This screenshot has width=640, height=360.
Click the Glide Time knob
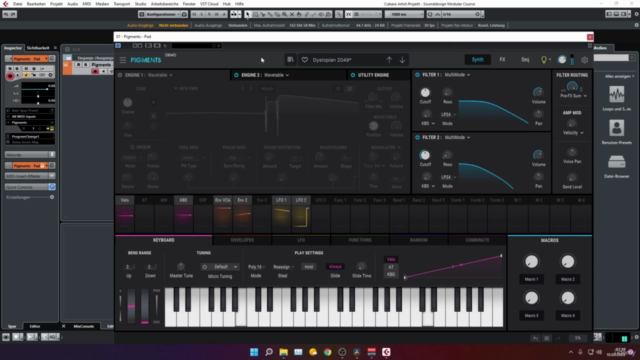pos(361,266)
